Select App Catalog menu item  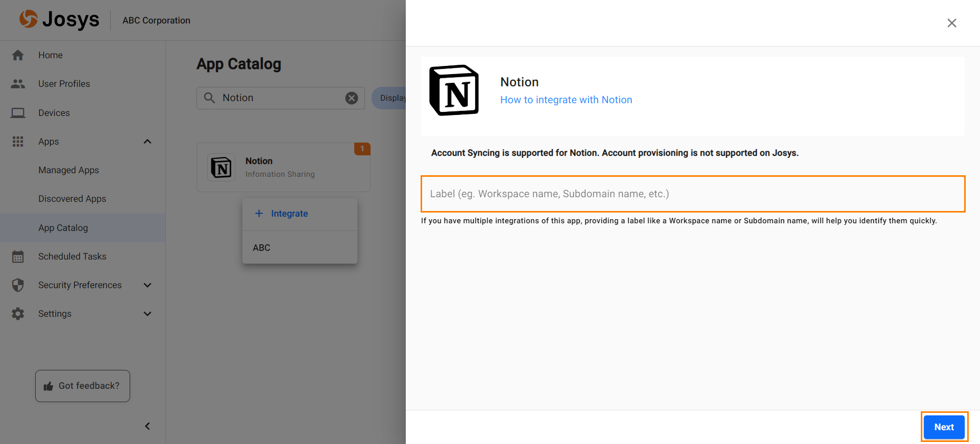coord(83,228)
